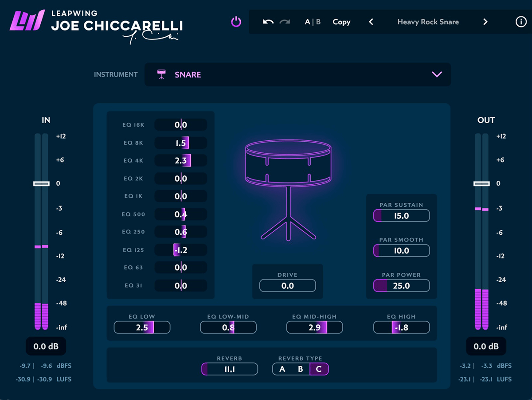This screenshot has width=532, height=400.
Task: Click the input gain fader handle
Action: tap(41, 183)
